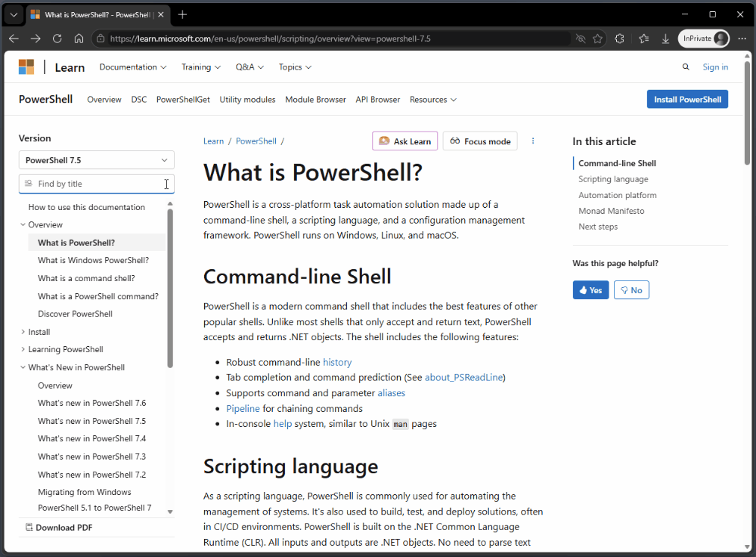
Task: Click the InPrivate profile button
Action: pyautogui.click(x=704, y=39)
